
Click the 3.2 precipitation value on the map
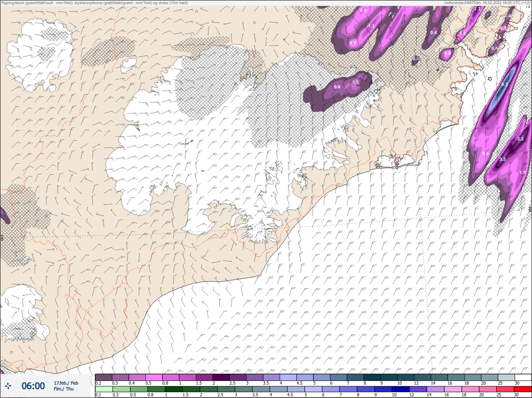[520, 139]
